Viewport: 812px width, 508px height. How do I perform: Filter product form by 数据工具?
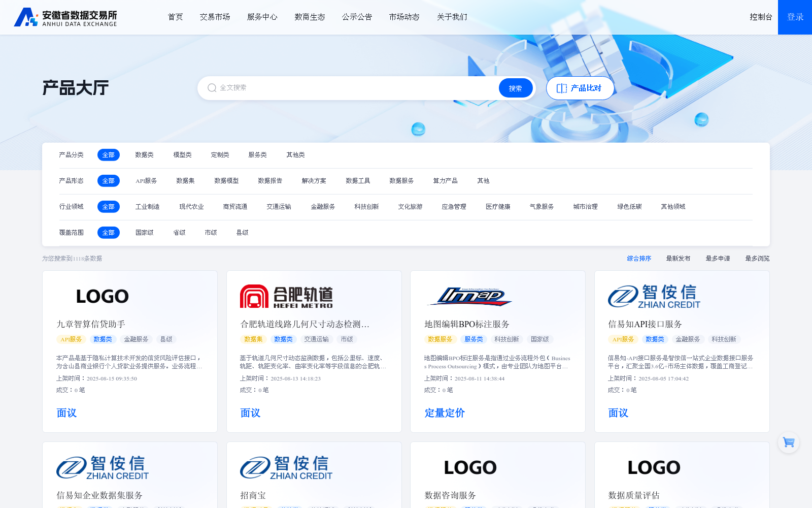(358, 181)
